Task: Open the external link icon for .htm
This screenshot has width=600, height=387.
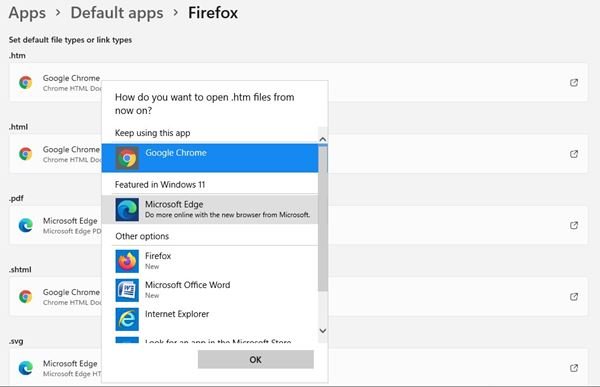Action: click(574, 82)
